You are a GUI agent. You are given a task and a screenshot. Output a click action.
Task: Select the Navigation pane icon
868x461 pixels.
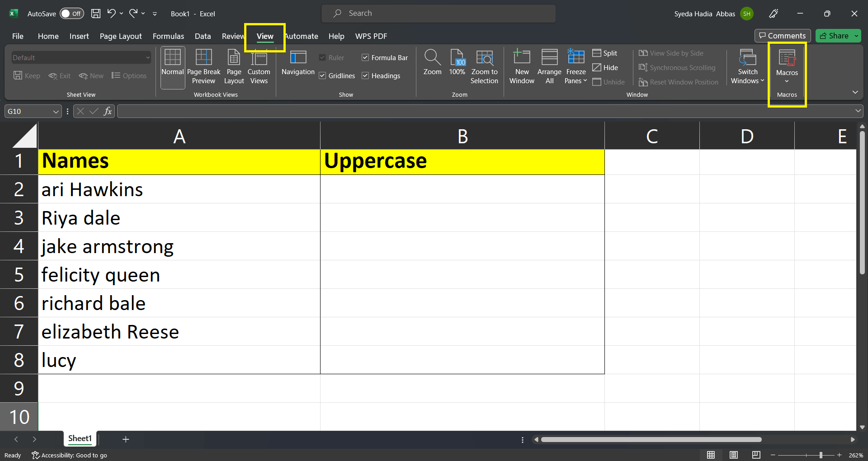tap(298, 58)
